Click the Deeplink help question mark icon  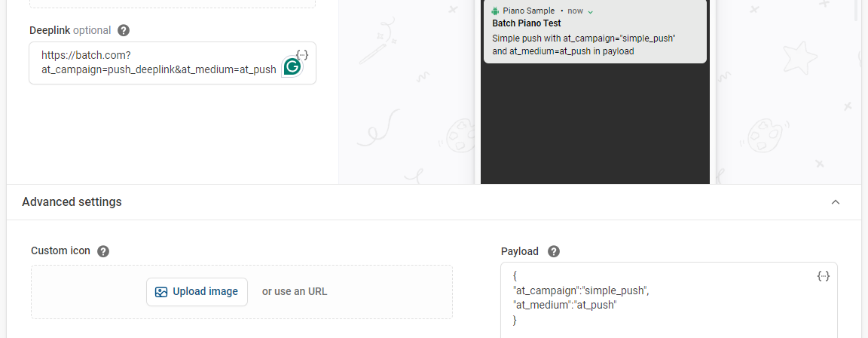point(124,31)
